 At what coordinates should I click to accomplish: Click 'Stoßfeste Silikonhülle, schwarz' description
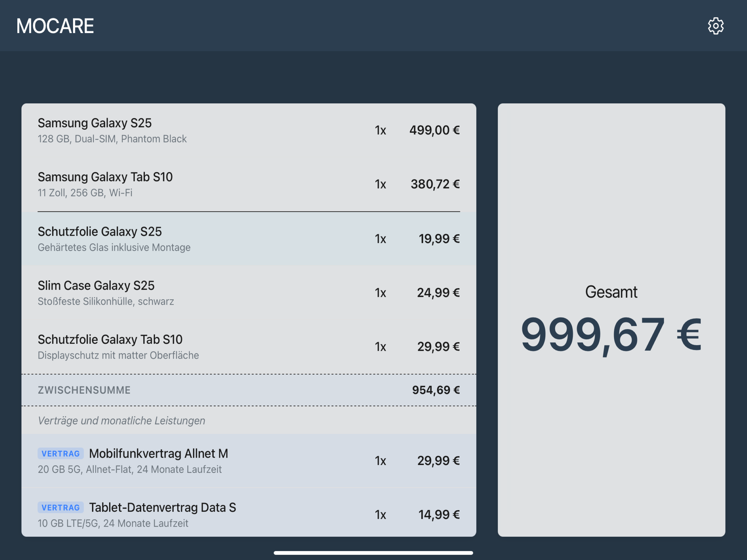106,301
